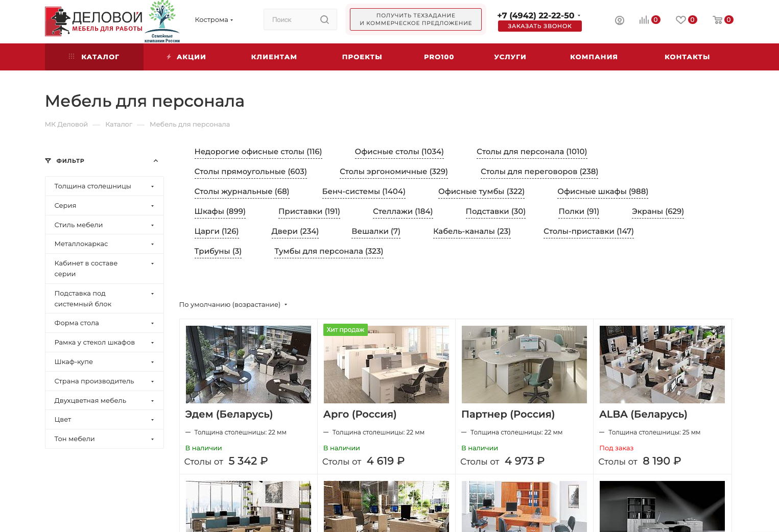Open the favorites heart icon
Image resolution: width=779 pixels, height=532 pixels.
point(680,20)
